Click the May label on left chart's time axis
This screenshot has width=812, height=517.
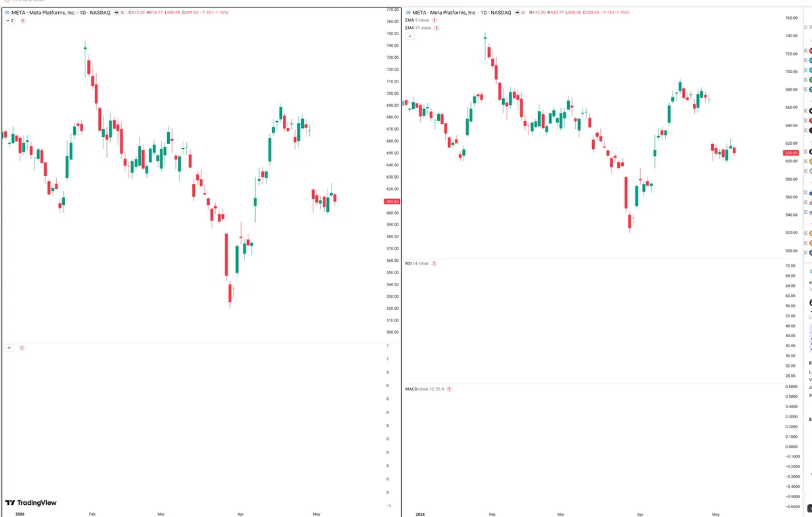click(317, 514)
